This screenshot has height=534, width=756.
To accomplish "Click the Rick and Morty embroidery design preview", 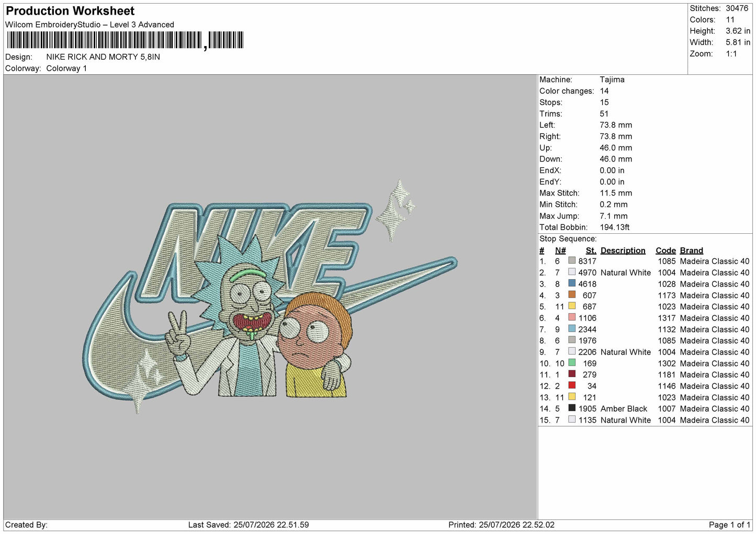I will tap(270, 297).
